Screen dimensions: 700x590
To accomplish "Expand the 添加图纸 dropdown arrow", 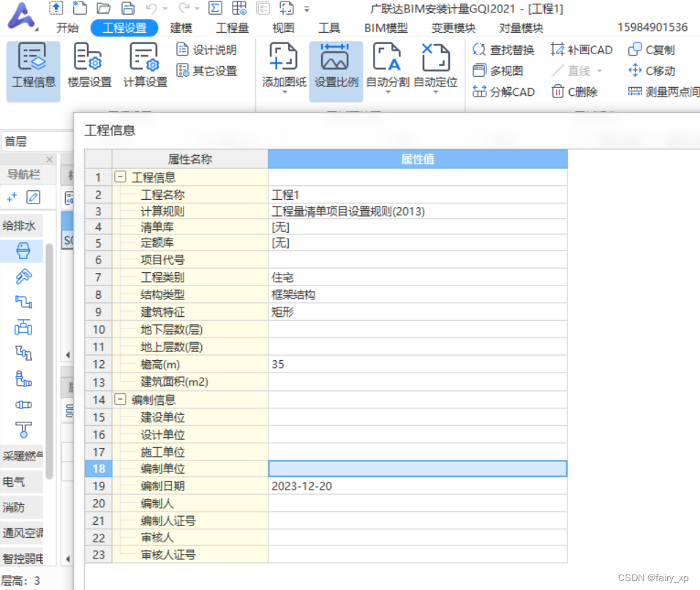I will click(x=285, y=92).
